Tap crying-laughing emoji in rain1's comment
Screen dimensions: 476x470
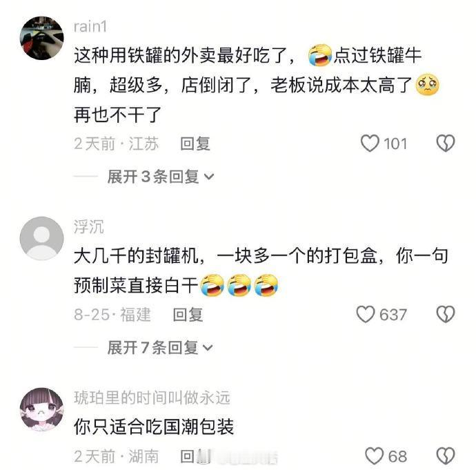coord(319,55)
